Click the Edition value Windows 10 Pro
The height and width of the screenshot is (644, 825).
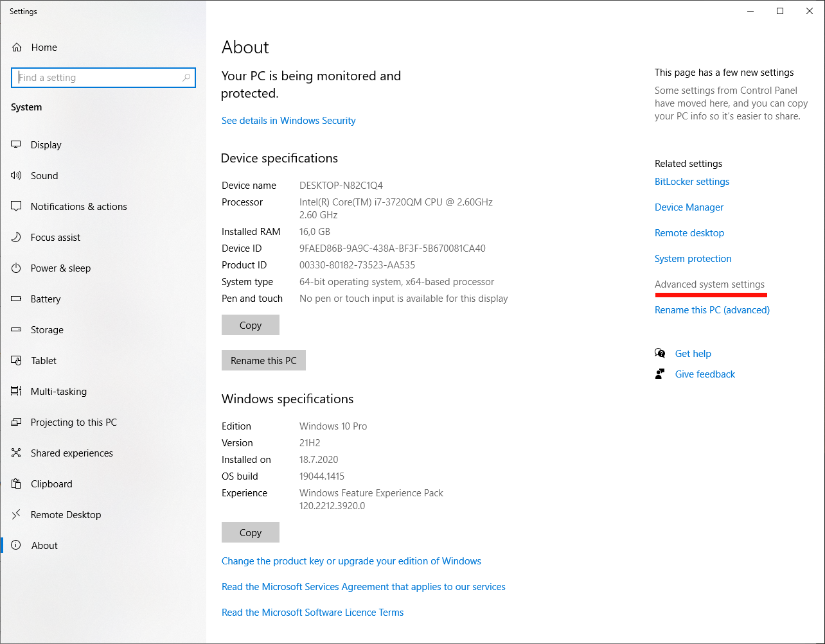coord(333,426)
